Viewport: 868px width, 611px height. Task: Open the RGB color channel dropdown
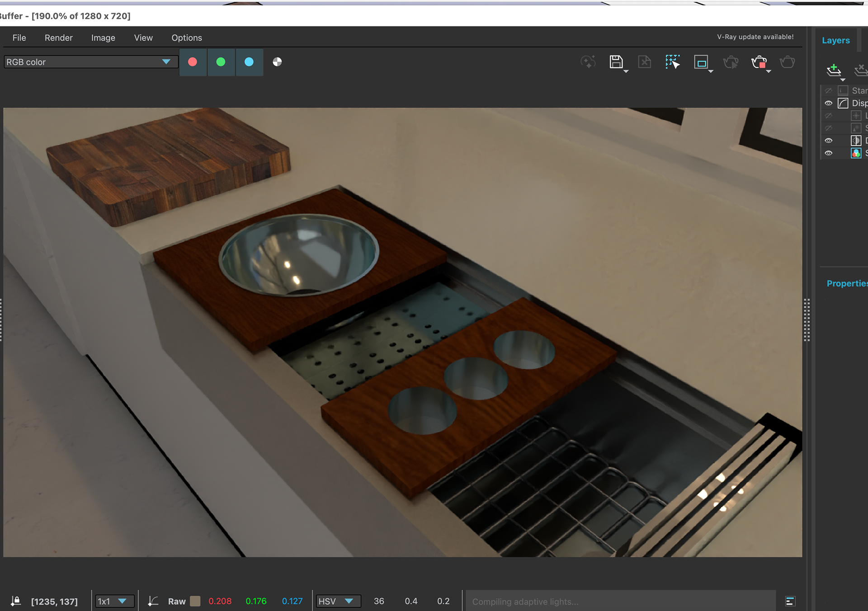[x=90, y=62]
